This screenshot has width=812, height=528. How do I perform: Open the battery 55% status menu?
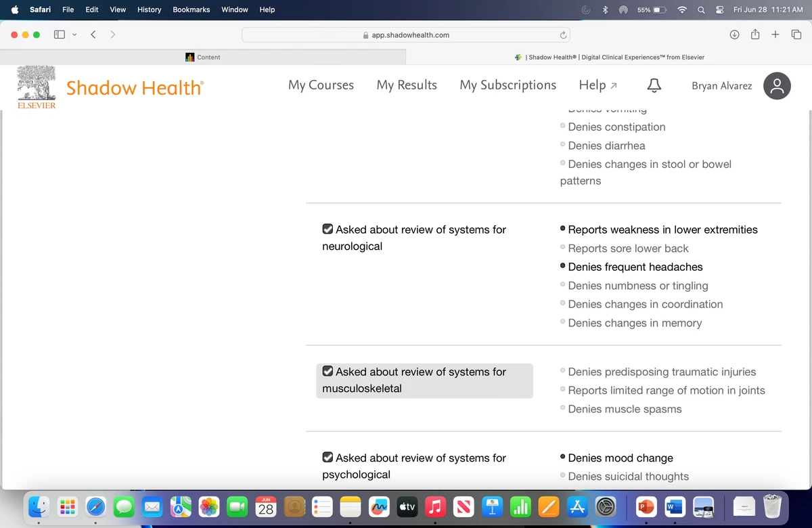(x=652, y=9)
